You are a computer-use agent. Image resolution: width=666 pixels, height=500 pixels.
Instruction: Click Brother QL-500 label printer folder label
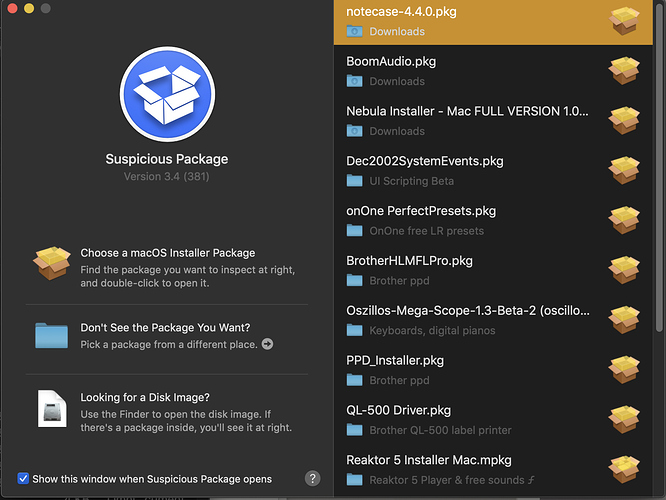click(x=440, y=430)
